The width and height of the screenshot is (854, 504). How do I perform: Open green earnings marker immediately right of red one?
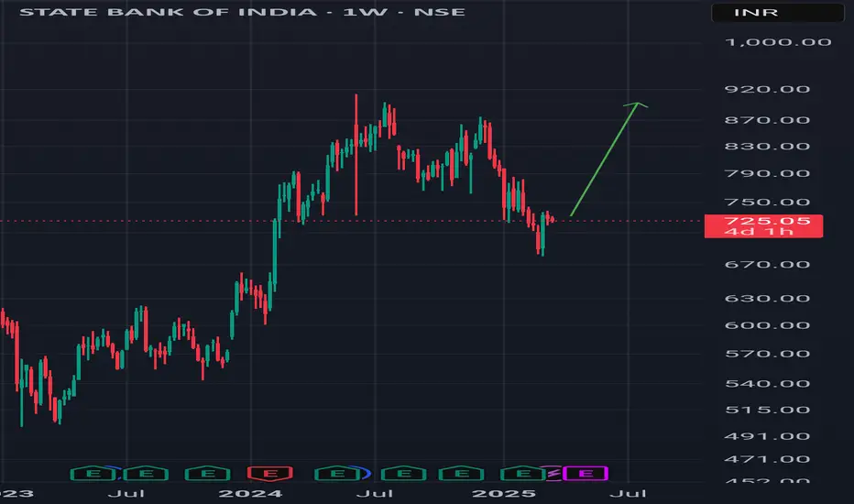[337, 474]
